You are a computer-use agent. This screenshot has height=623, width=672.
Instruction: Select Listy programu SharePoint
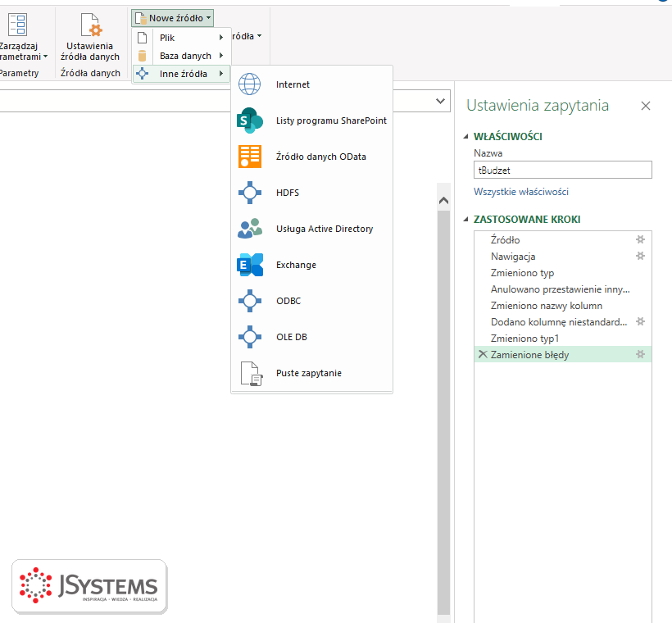(x=311, y=121)
